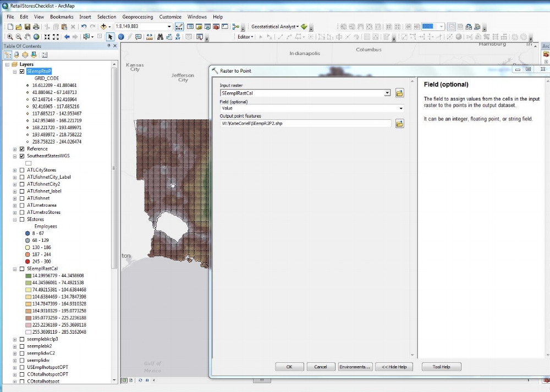Click the Output point features path field
This screenshot has height=392, width=550.
tap(305, 123)
